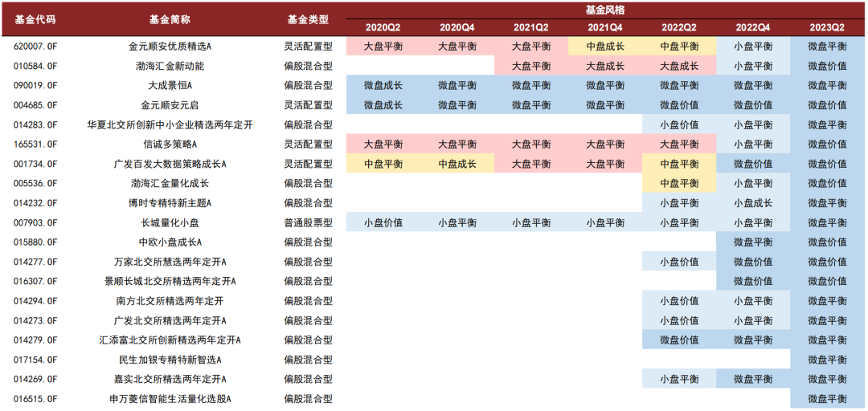868x411 pixels.
Task: Select fund name 嘉实北交所精选两年定开A
Action: tap(170, 380)
